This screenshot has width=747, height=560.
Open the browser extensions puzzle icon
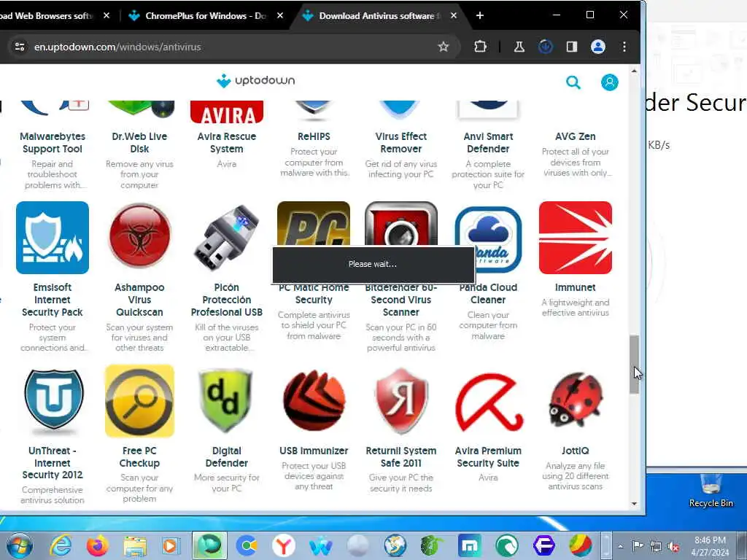pos(480,47)
